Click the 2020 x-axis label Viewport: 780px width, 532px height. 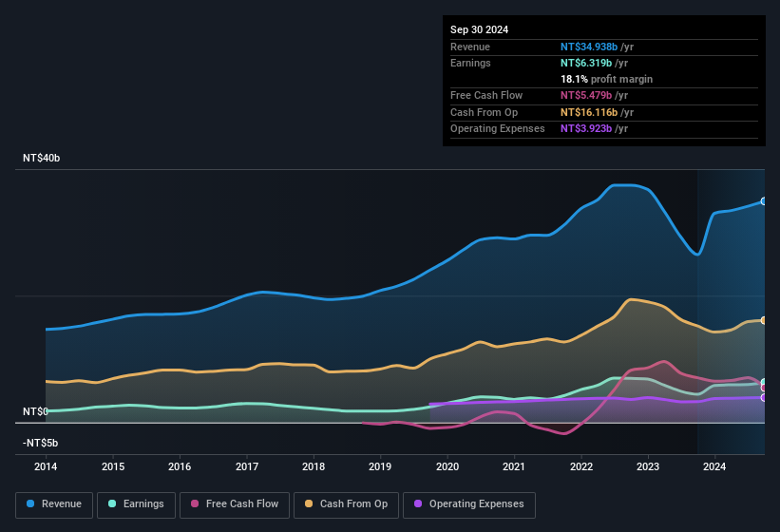click(447, 466)
